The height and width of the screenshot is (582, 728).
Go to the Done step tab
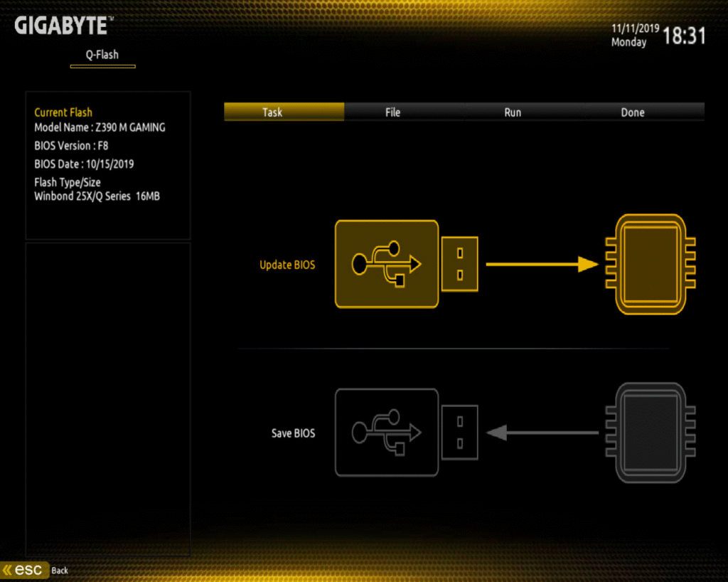tap(632, 112)
